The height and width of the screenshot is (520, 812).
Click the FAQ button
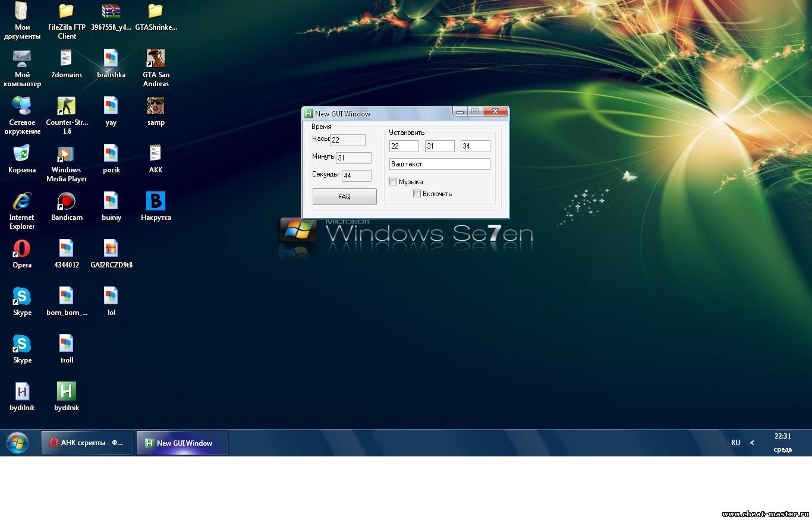pos(344,197)
